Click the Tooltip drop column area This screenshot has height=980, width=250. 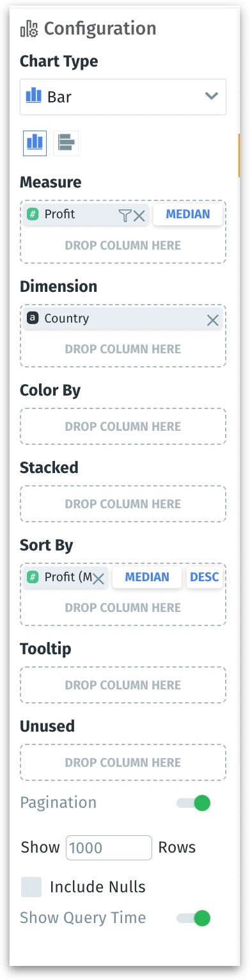(123, 685)
